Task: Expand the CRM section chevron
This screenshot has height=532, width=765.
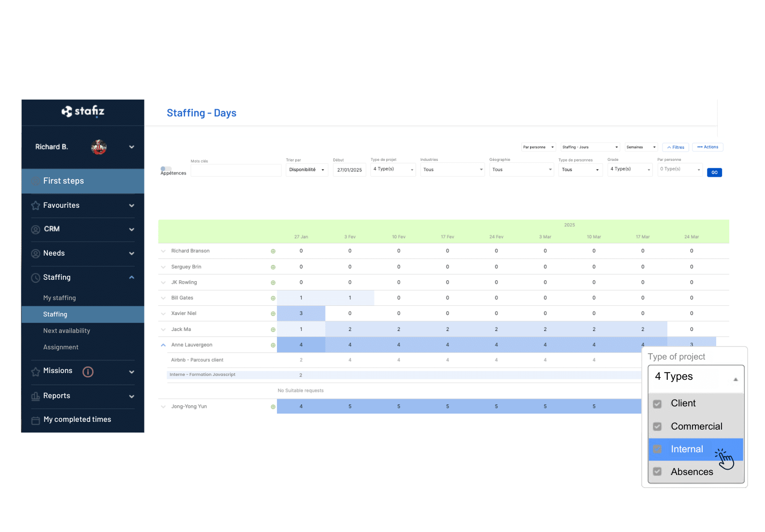Action: coord(131,230)
